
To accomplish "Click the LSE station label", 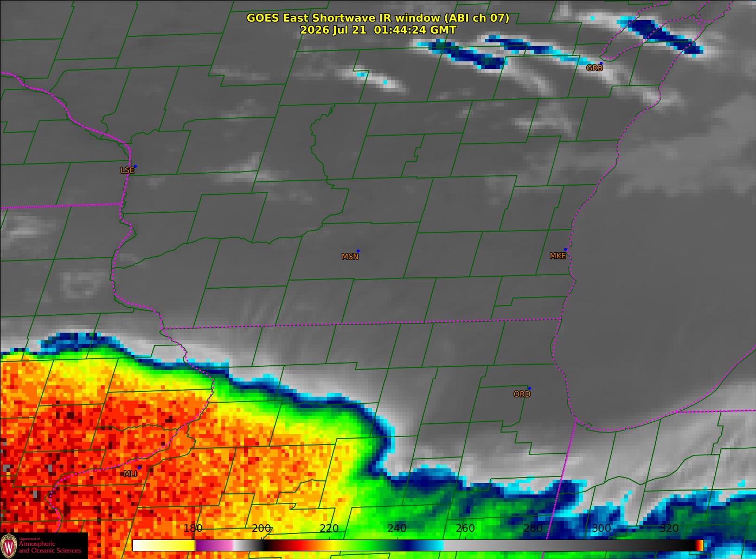I will tap(127, 170).
